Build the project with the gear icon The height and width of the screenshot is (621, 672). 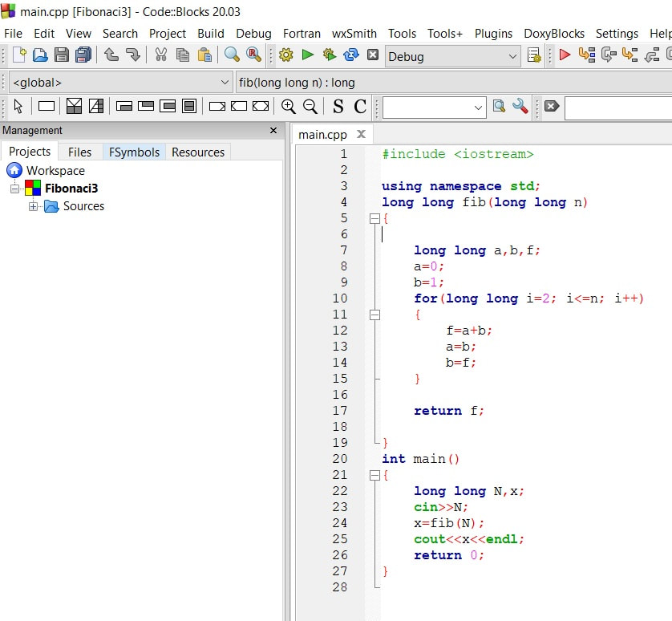pos(285,55)
